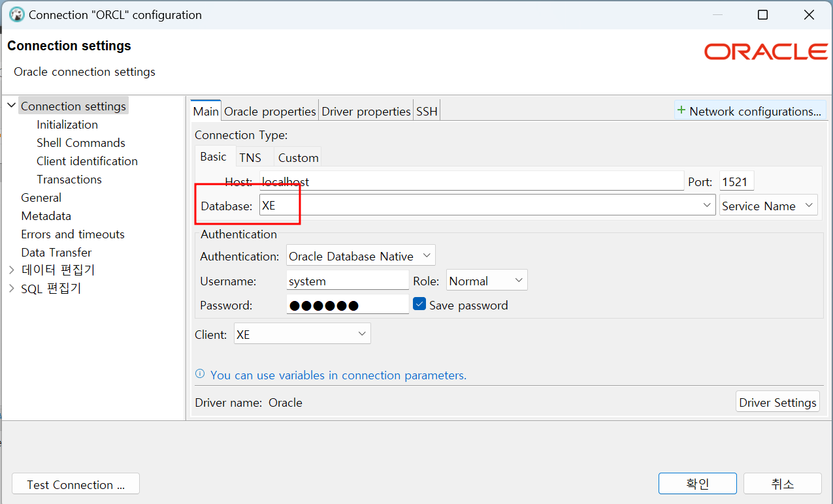Screen dimensions: 833x504
Task: Open Network configurations
Action: [750, 111]
